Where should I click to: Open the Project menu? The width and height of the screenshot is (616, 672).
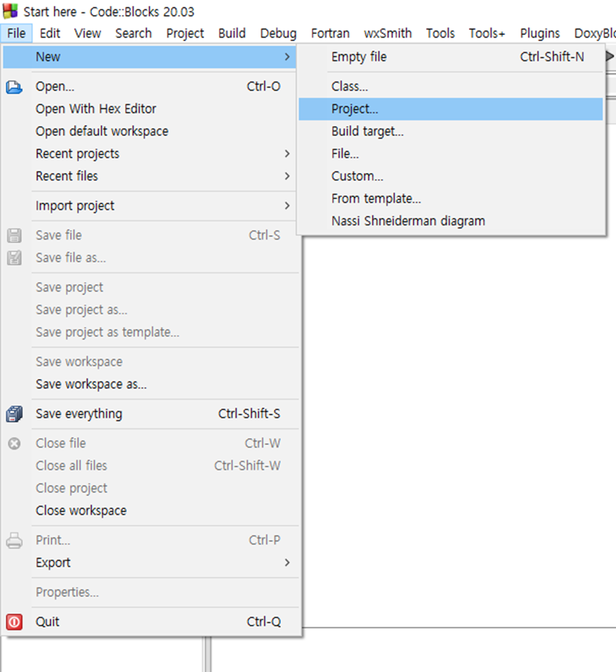coord(185,34)
